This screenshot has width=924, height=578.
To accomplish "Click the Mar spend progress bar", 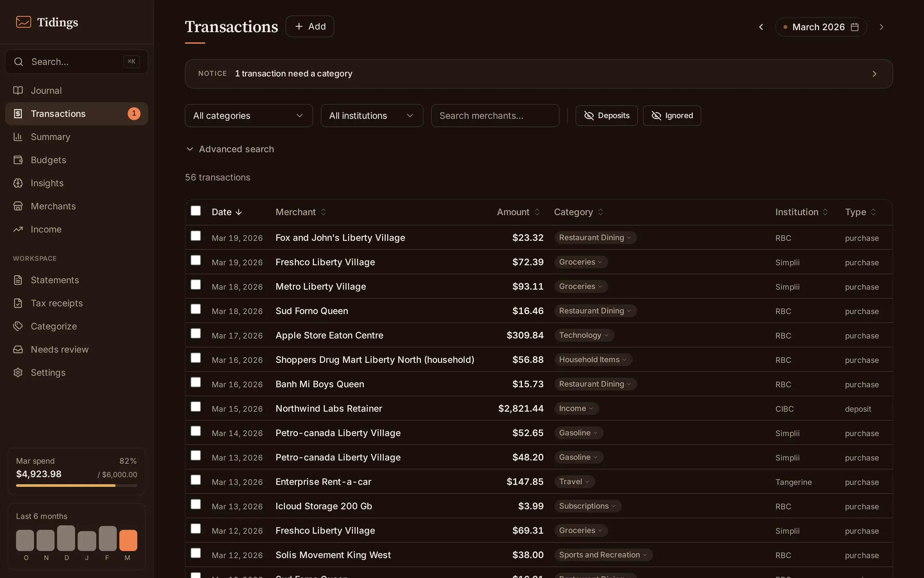I will 76,486.
